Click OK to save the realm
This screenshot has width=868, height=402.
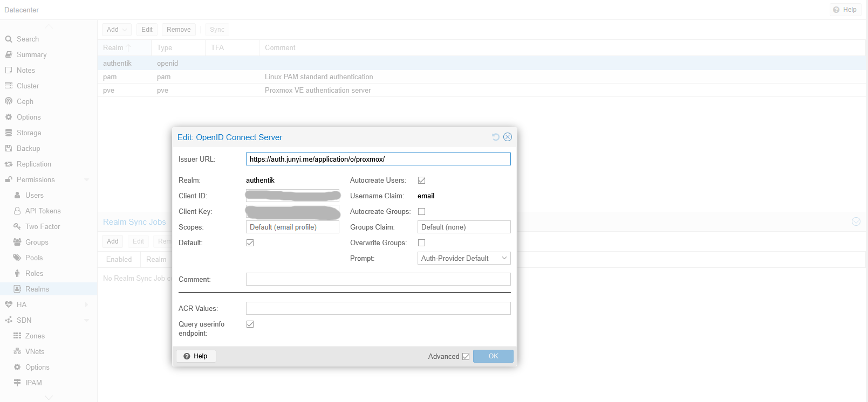(493, 356)
